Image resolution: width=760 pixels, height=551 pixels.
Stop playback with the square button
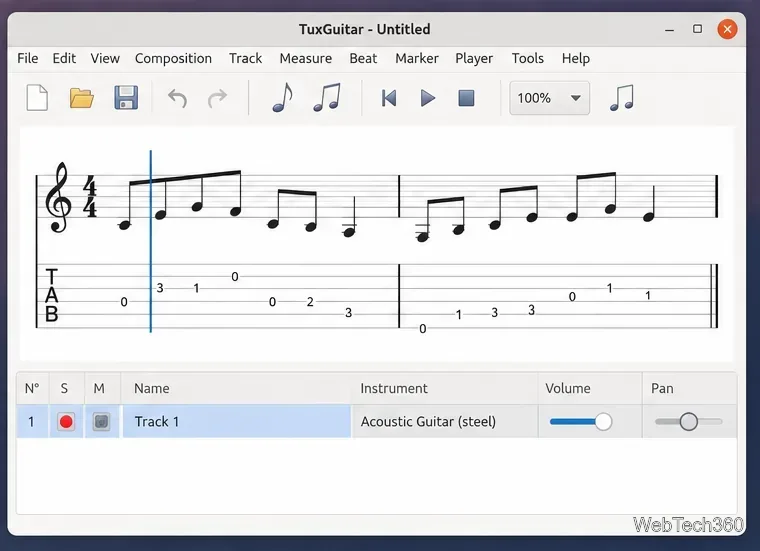click(466, 98)
